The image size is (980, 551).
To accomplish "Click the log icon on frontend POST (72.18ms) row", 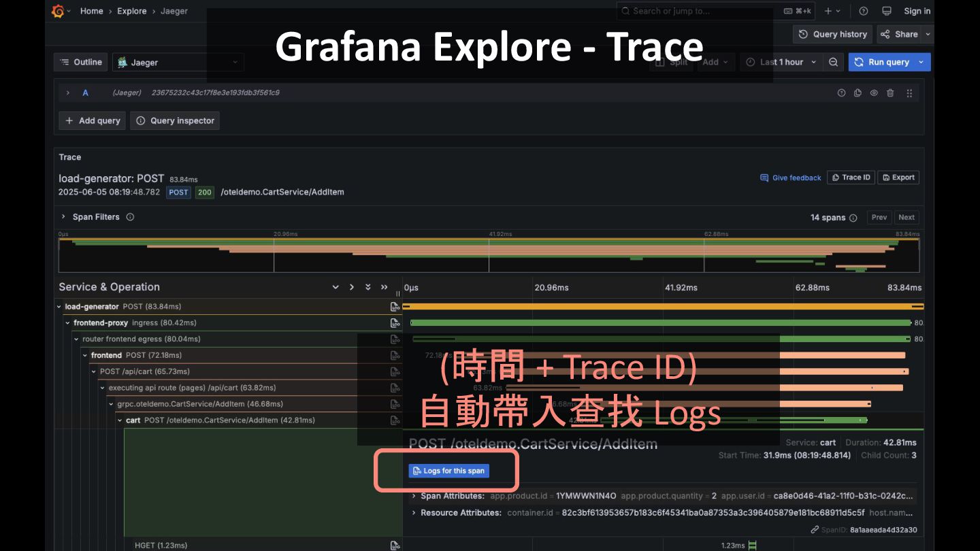I will [395, 355].
